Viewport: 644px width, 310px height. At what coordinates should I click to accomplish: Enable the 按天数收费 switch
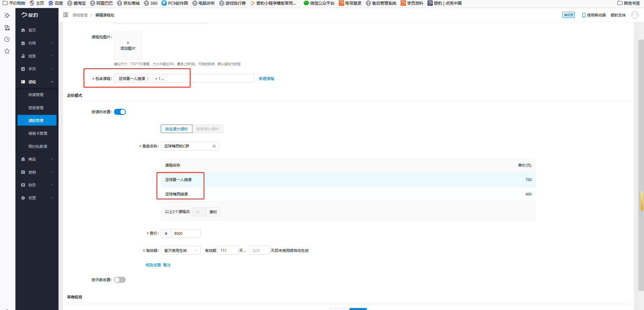point(120,280)
